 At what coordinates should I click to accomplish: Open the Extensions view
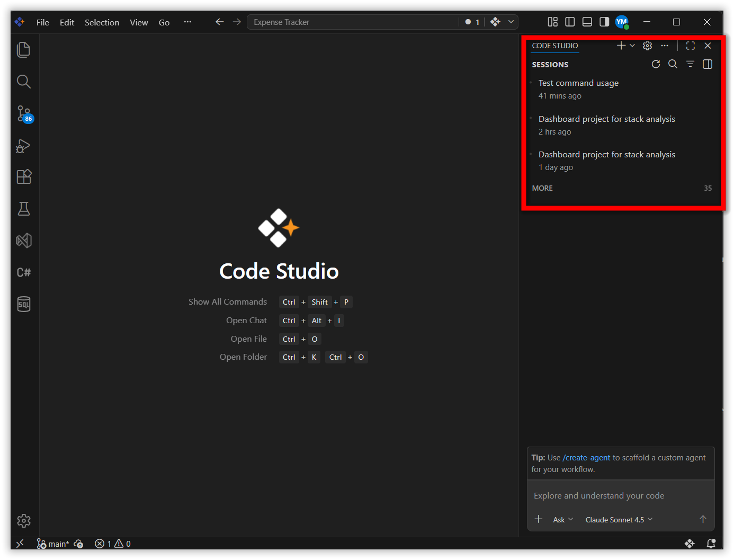24,177
